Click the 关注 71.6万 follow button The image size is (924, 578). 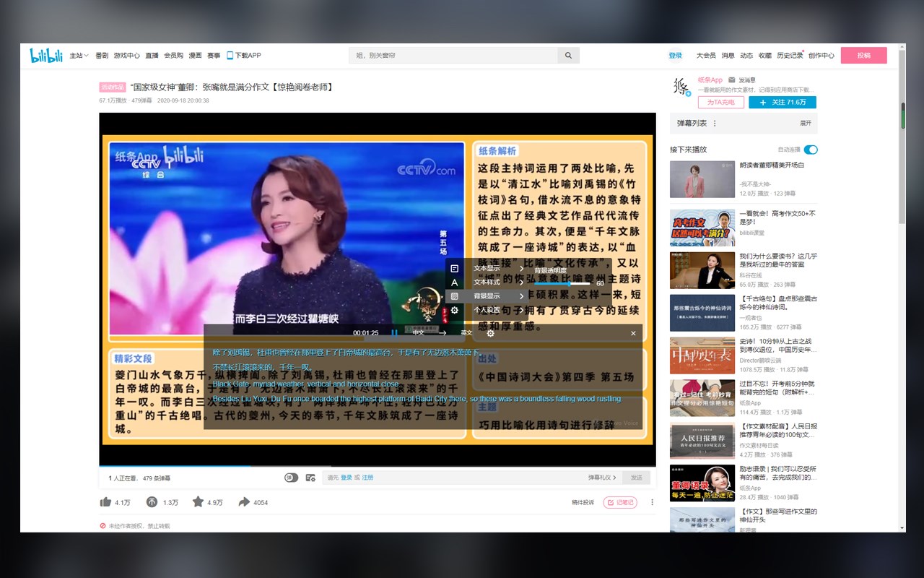(783, 103)
